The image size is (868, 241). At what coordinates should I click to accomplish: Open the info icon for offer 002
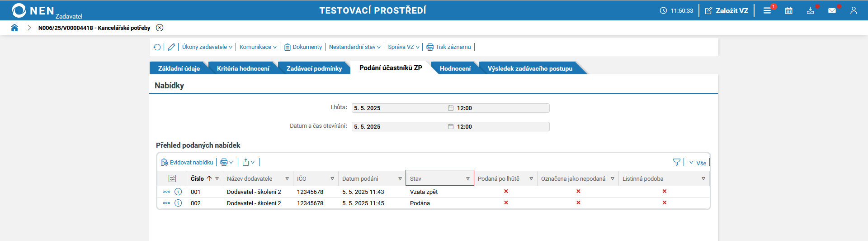click(x=178, y=203)
